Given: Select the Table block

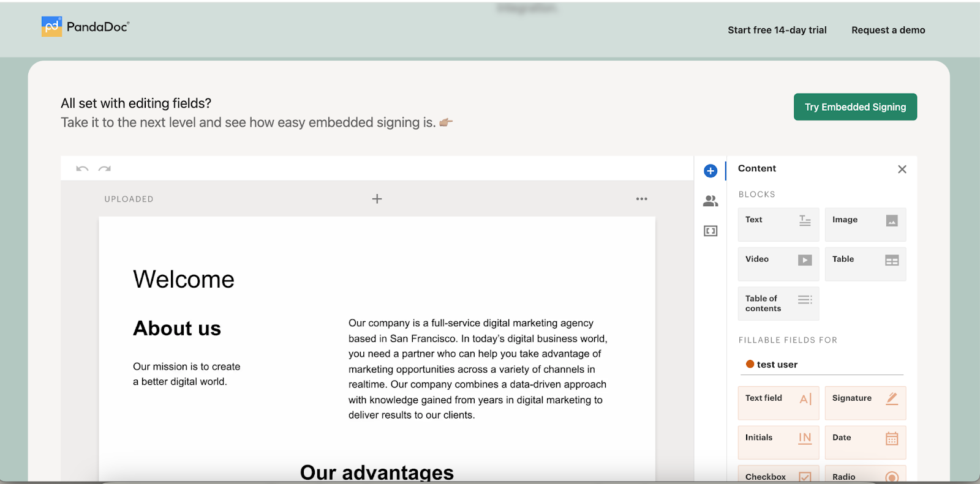Looking at the screenshot, I should pyautogui.click(x=865, y=264).
